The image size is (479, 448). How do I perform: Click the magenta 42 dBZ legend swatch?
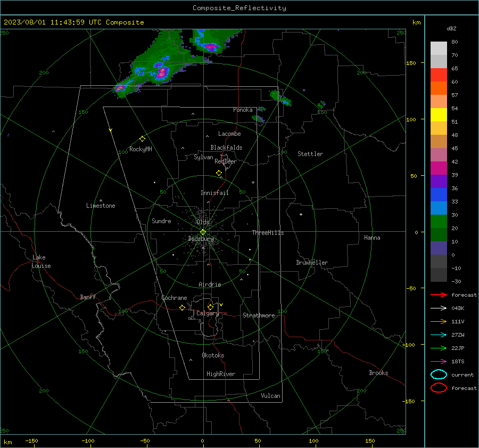tap(439, 168)
